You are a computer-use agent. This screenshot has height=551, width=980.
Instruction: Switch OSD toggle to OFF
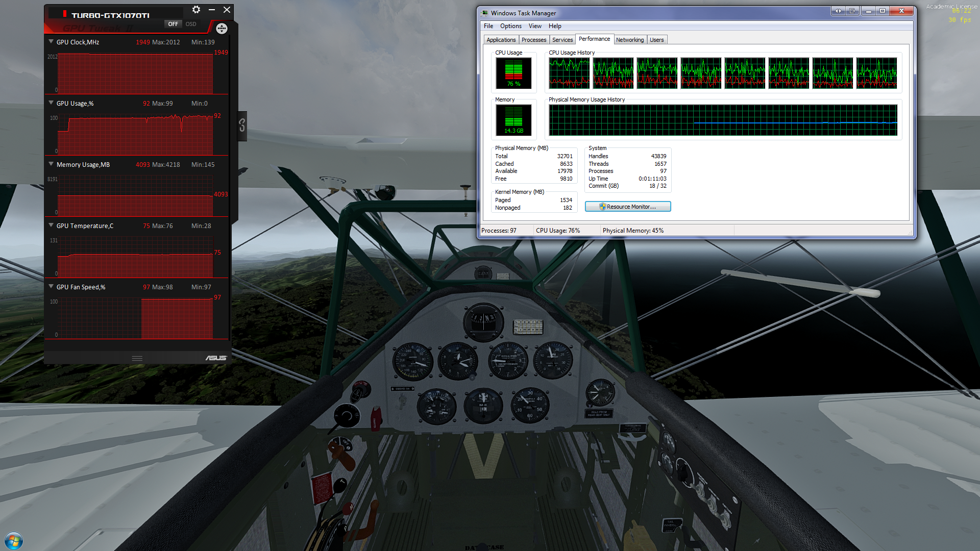pyautogui.click(x=173, y=24)
